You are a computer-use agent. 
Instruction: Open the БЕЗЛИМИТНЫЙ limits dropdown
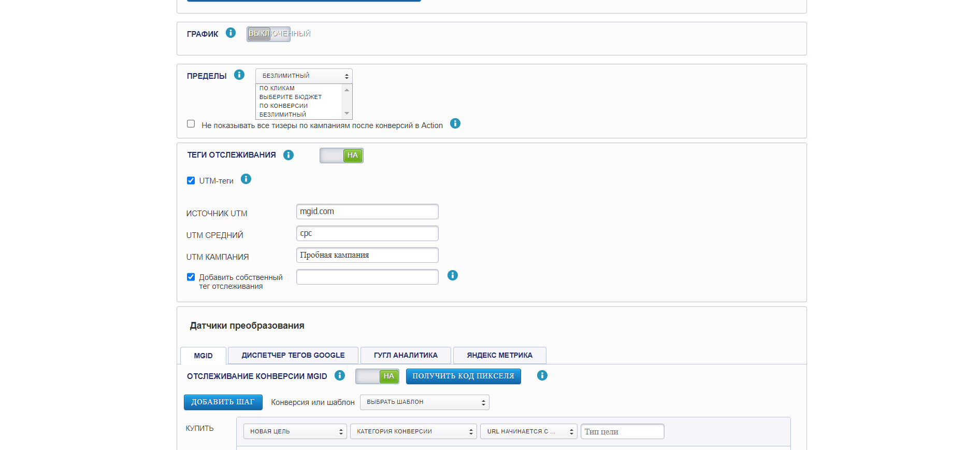[304, 76]
